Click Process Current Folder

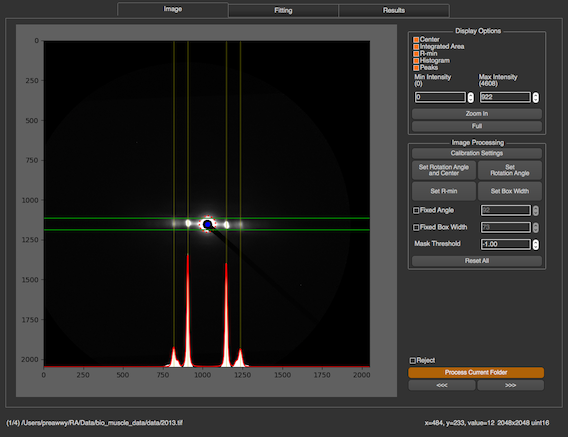pos(476,373)
